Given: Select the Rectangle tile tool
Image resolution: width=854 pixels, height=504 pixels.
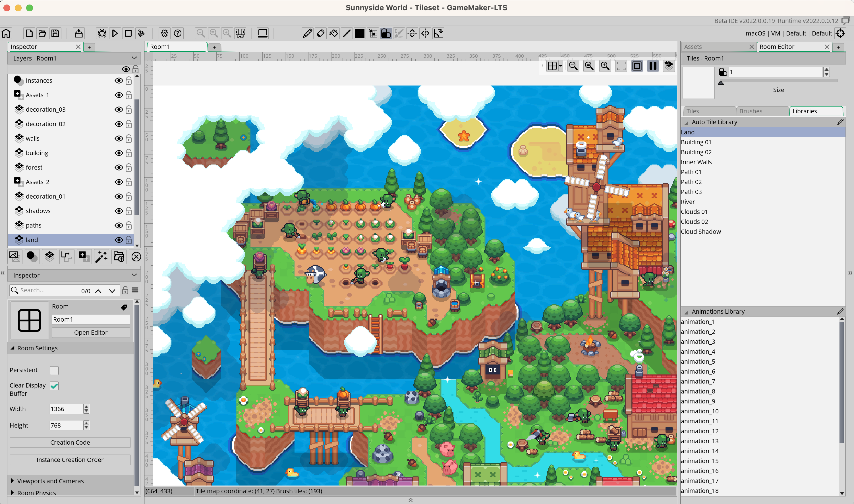Looking at the screenshot, I should click(360, 33).
